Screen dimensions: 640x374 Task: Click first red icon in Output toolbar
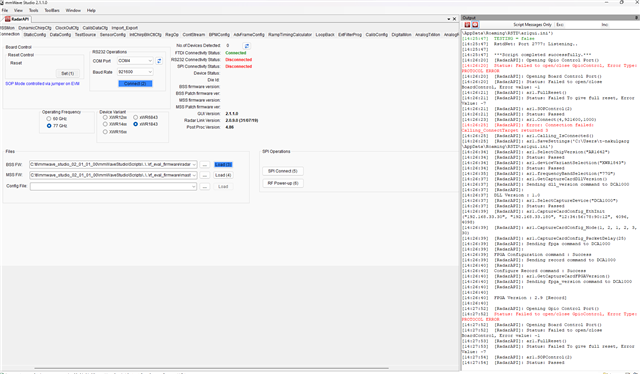click(467, 25)
